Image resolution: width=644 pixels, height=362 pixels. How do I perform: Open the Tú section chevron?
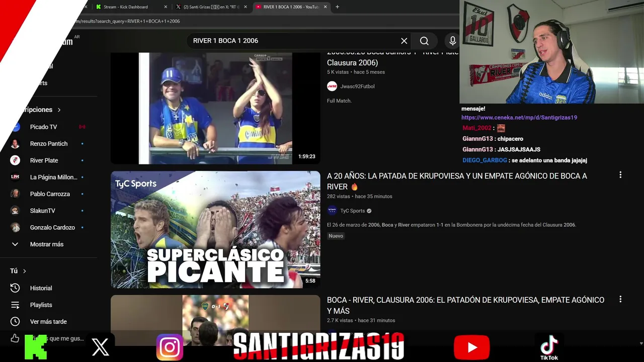click(24, 271)
